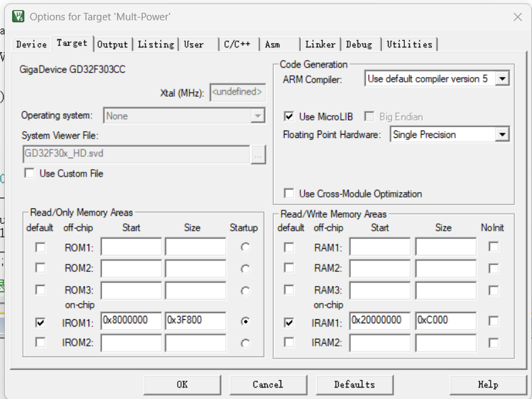Open the Listing tab

click(x=155, y=45)
